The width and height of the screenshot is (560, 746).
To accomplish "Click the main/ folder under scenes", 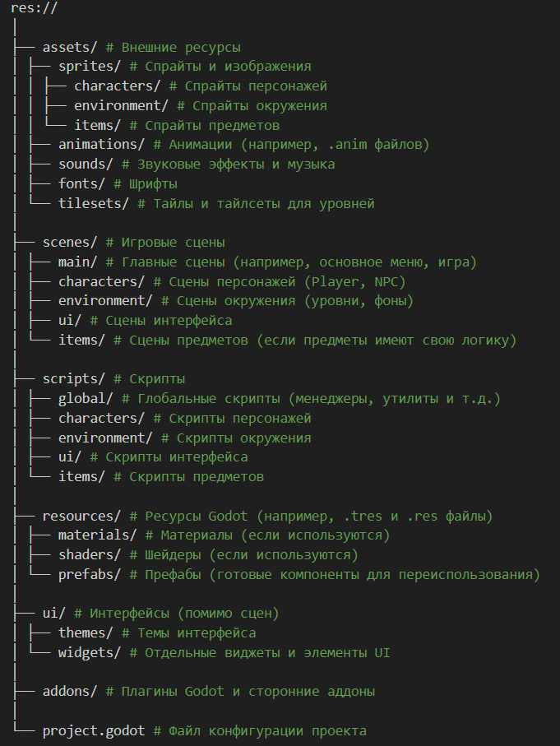I will pos(78,262).
